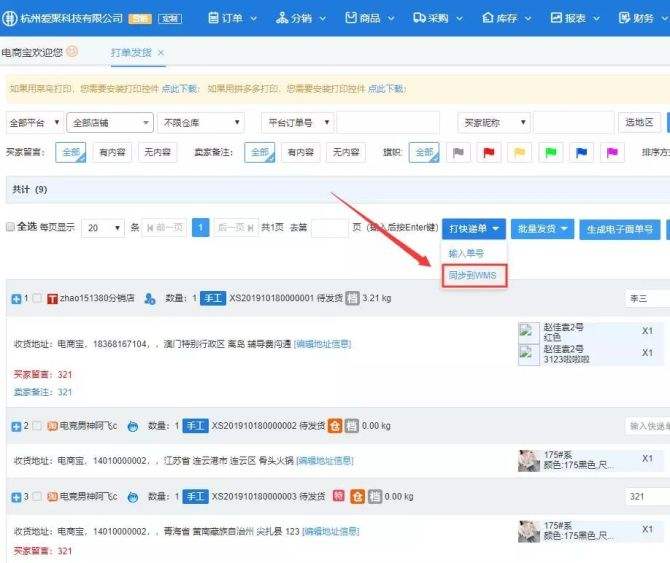
Task: Open the 批量发货 dropdown button
Action: click(542, 229)
